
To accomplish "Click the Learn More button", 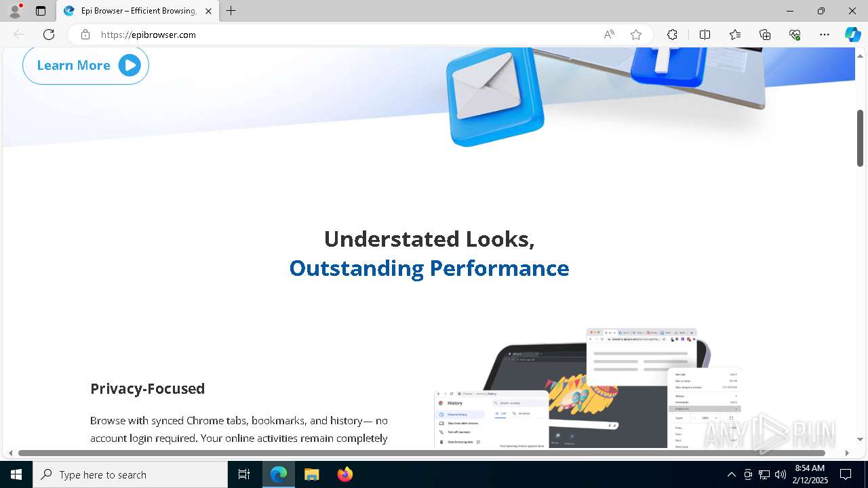I will coord(85,65).
